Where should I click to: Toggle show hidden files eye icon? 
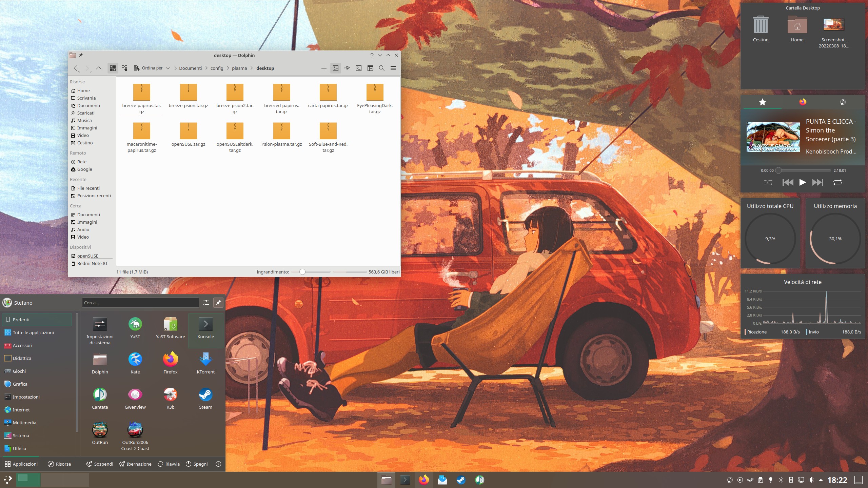(x=347, y=68)
